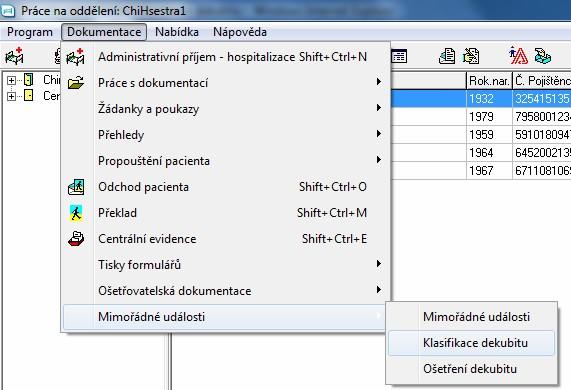The image size is (571, 390).
Task: Click the Centrální evidence printer icon
Action: click(76, 239)
